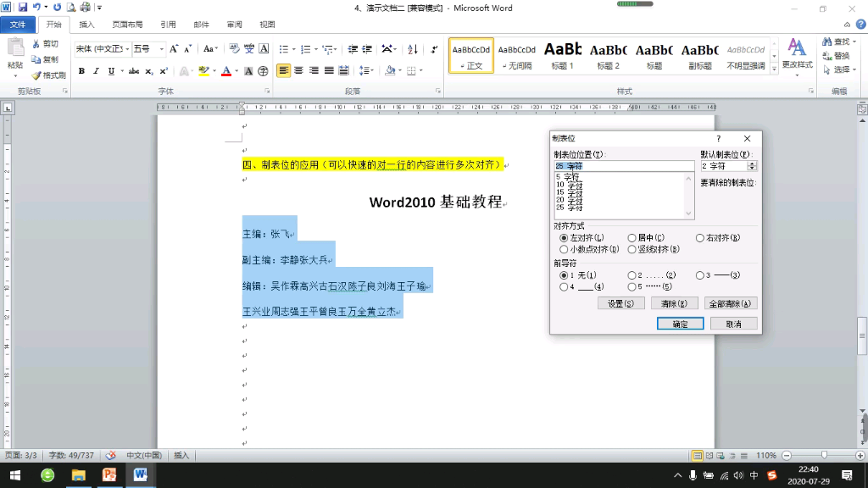
Task: Apply center paragraph alignment
Action: point(297,69)
